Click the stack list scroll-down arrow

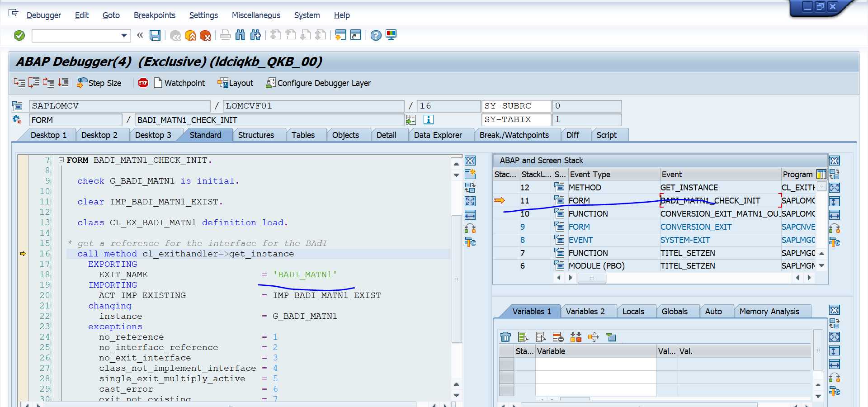point(821,265)
